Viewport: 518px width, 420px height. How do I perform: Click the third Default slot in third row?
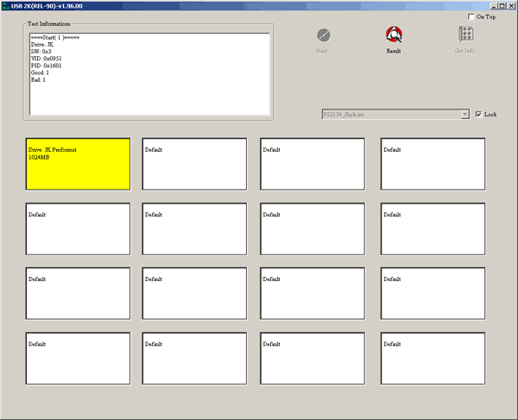click(x=313, y=293)
